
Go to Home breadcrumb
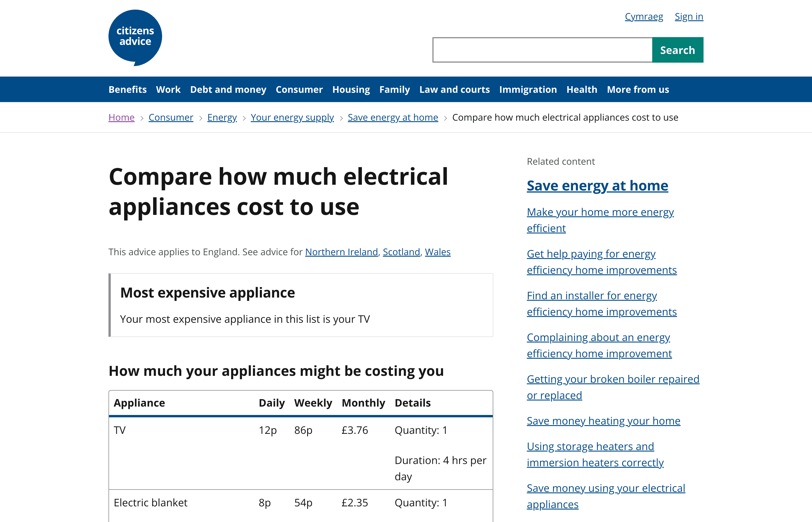(x=121, y=117)
